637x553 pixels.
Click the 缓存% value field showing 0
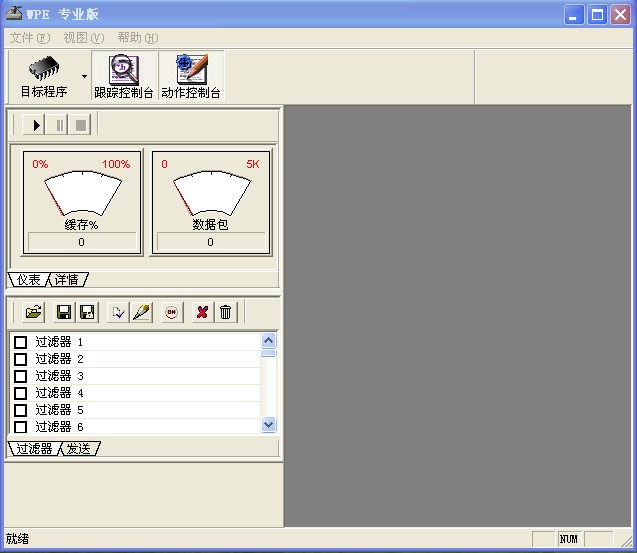[x=82, y=242]
